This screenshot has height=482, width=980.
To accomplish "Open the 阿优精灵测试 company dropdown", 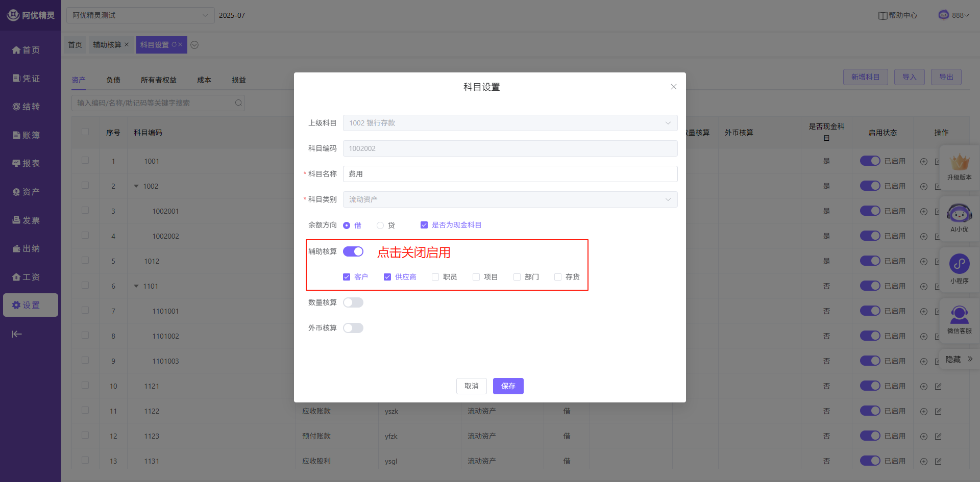I will point(140,15).
